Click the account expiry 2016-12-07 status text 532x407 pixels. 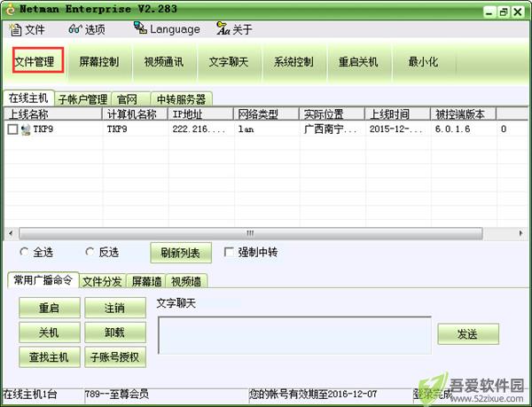pos(313,394)
